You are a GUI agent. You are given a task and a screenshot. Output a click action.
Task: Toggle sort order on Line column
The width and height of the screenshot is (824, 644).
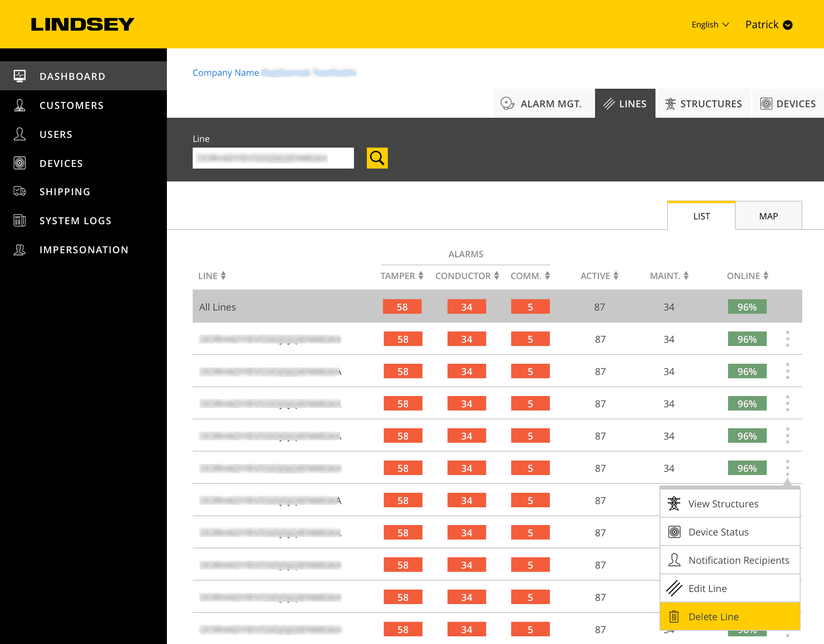(223, 276)
